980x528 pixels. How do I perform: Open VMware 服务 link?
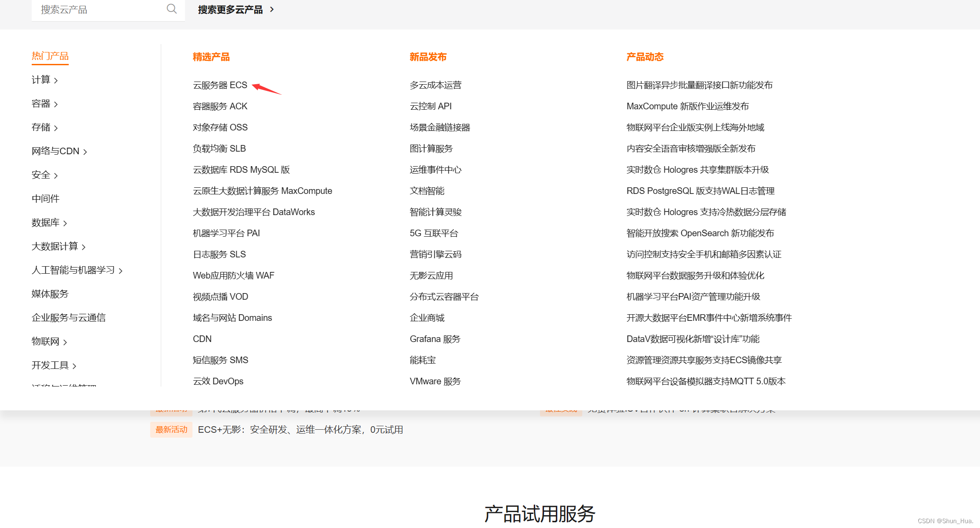[x=435, y=381]
